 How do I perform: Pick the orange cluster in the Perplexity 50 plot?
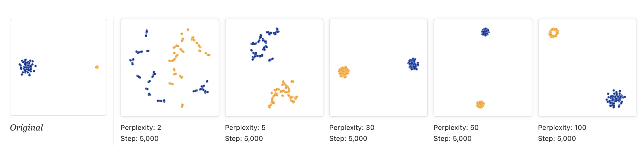[x=480, y=104]
